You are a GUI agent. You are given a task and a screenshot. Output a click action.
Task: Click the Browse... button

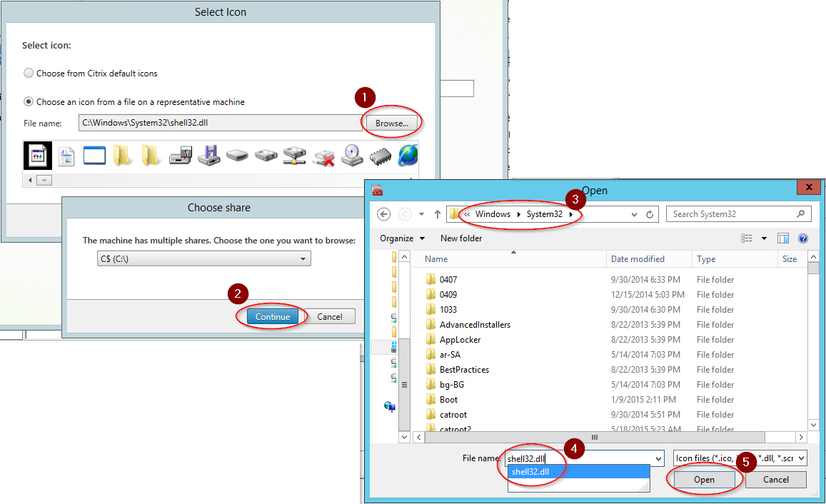392,124
